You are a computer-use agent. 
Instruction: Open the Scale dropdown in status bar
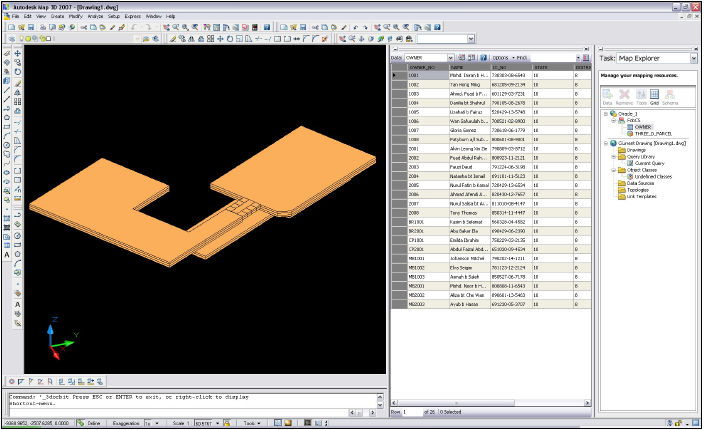click(x=217, y=423)
